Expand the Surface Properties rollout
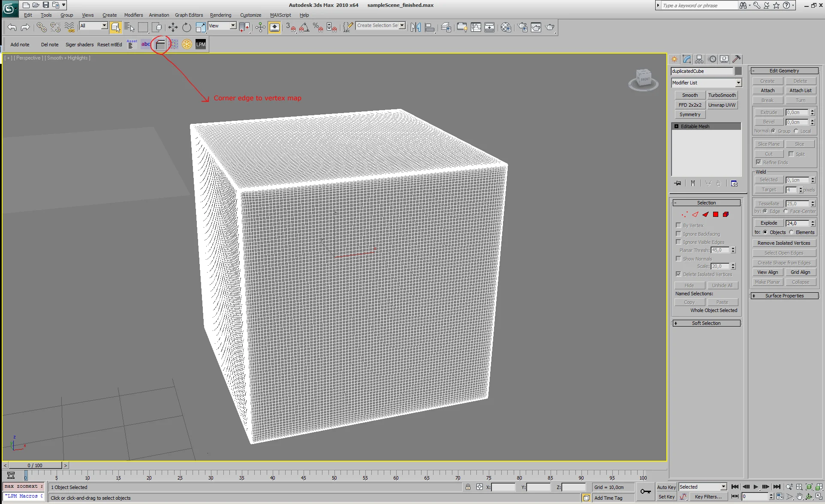The height and width of the screenshot is (504, 825). coord(784,296)
